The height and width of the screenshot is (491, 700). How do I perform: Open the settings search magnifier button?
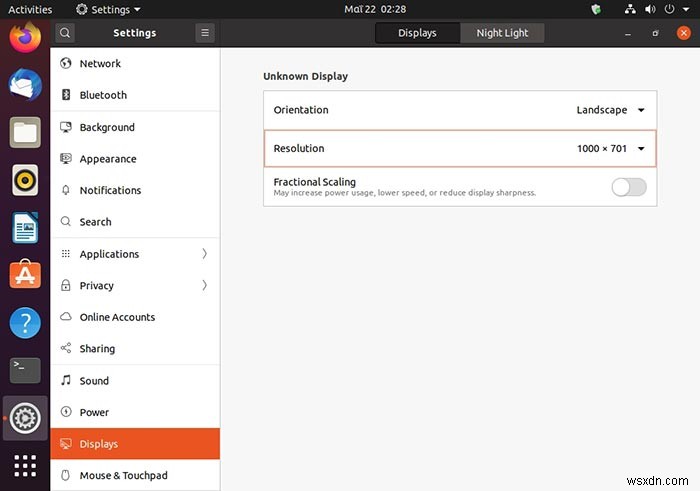pos(65,33)
